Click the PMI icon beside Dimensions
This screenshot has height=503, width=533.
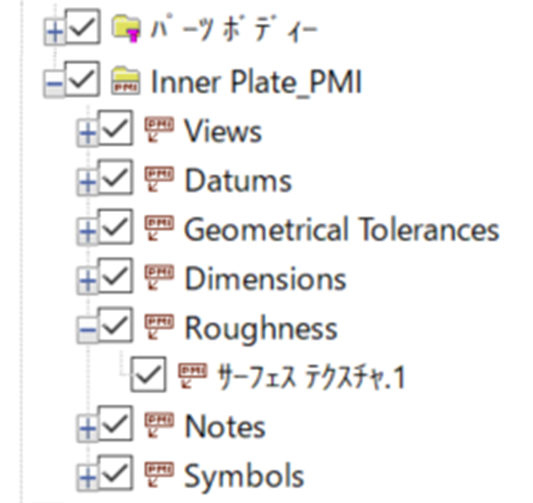click(159, 278)
